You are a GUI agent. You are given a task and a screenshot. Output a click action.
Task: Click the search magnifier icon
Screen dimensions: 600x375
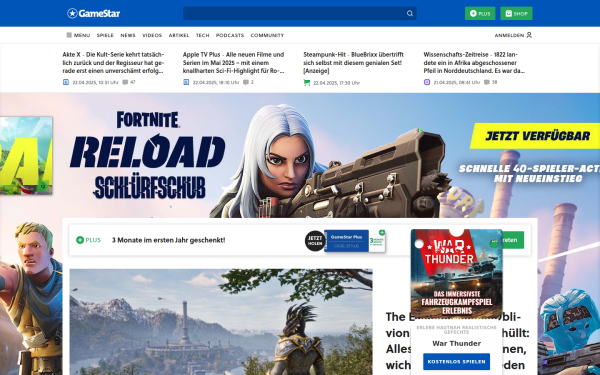[410, 13]
